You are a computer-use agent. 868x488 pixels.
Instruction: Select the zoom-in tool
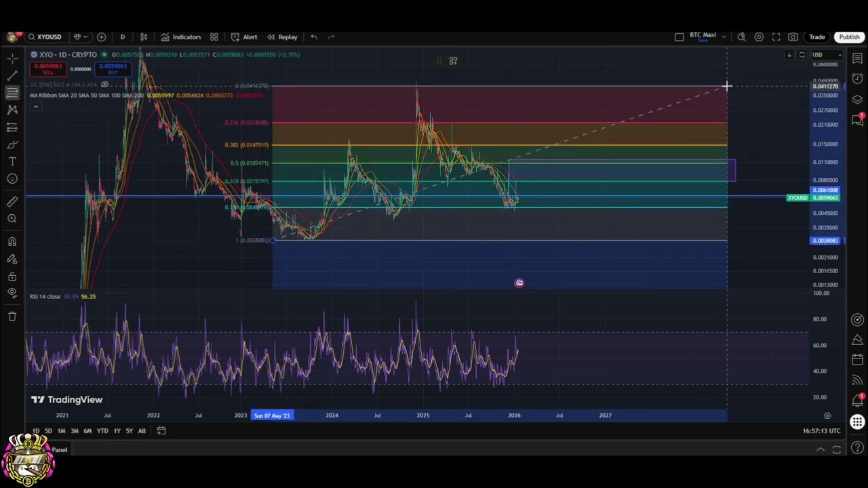click(12, 218)
